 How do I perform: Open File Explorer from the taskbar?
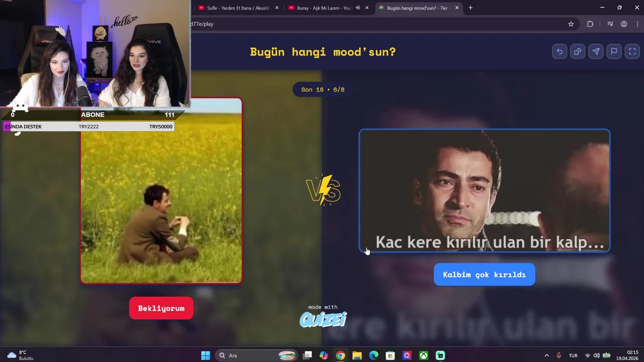(357, 355)
